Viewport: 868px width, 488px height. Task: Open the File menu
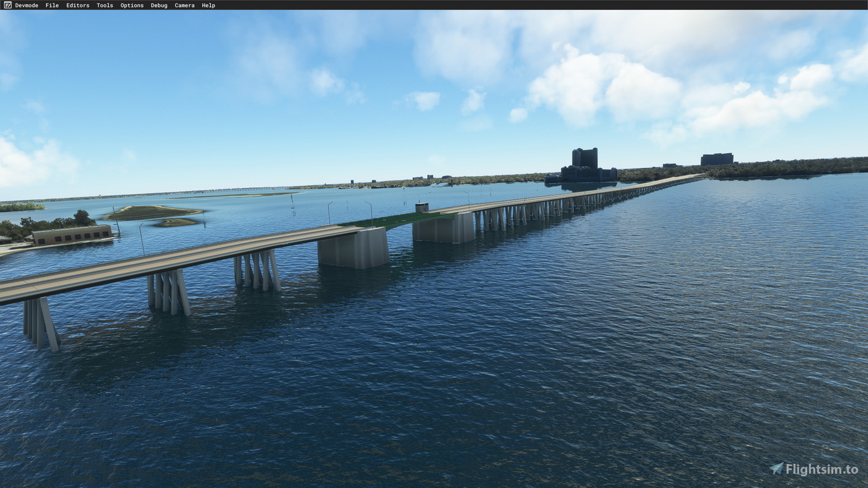click(x=51, y=5)
